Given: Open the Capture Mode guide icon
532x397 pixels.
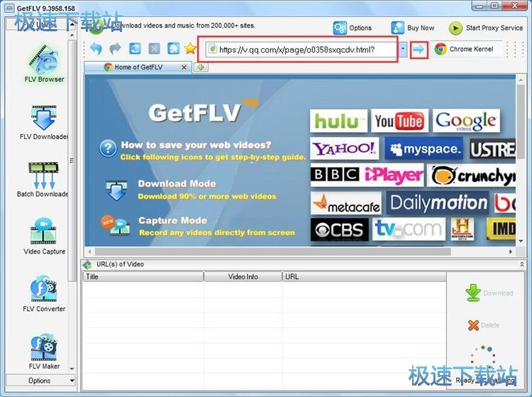Looking at the screenshot, I should click(116, 226).
